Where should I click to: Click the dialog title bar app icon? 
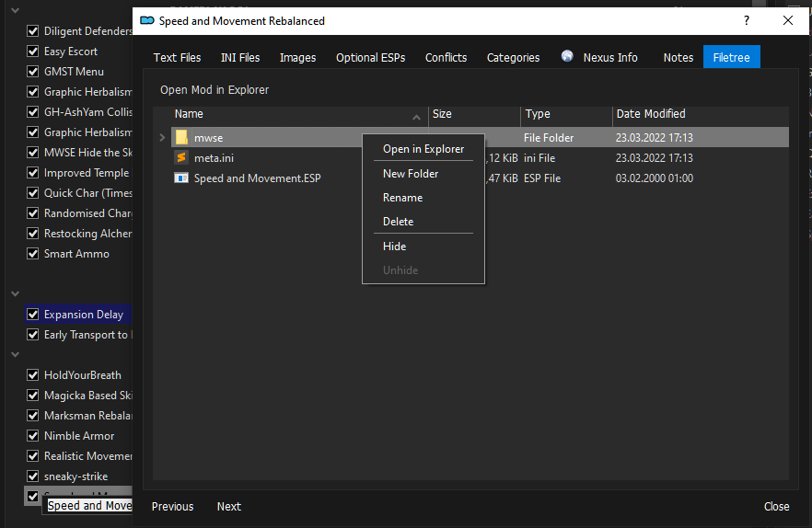[146, 20]
